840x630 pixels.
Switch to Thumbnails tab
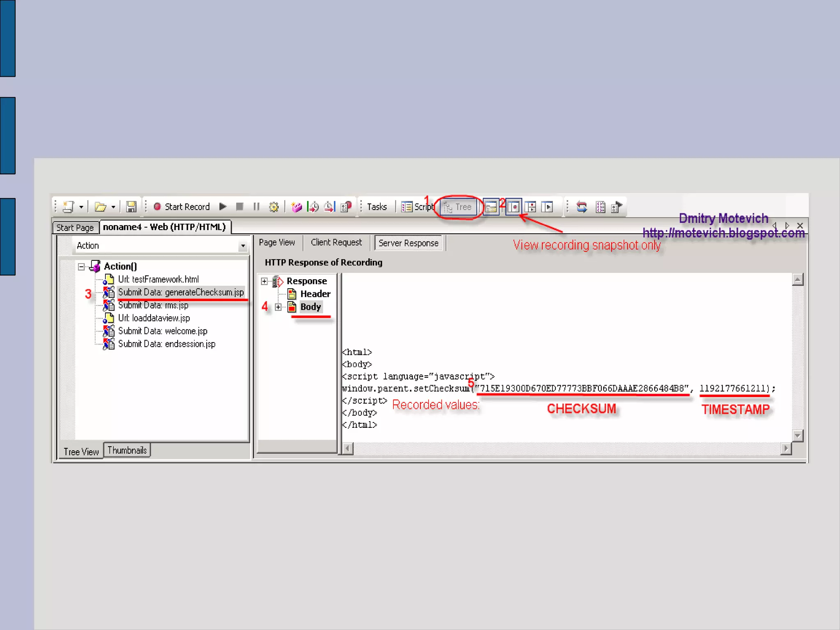[127, 450]
